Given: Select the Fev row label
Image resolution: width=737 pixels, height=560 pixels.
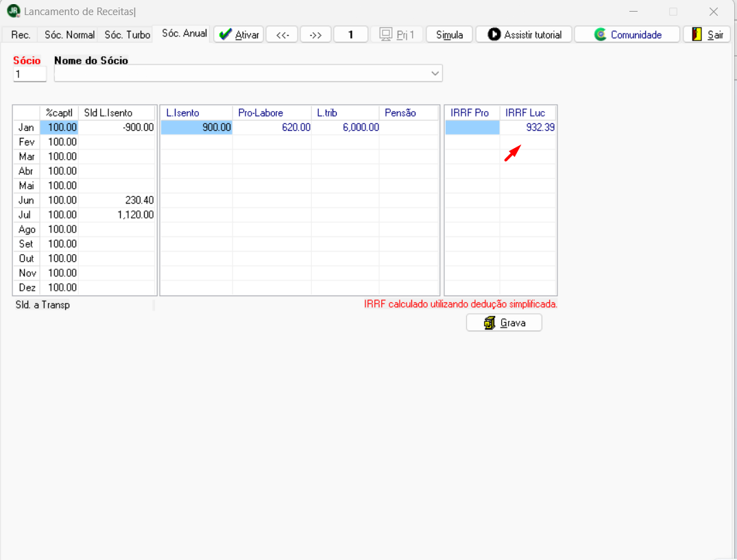Looking at the screenshot, I should click(26, 142).
